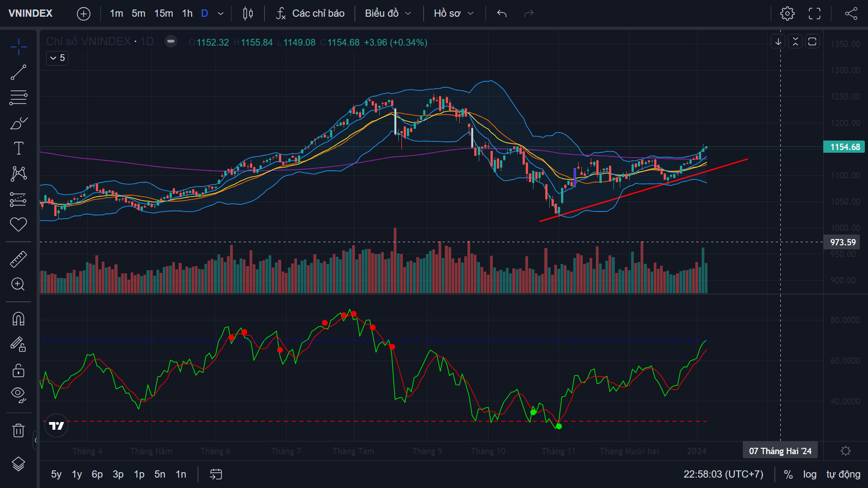
Task: Toggle percent scale mode
Action: click(788, 474)
